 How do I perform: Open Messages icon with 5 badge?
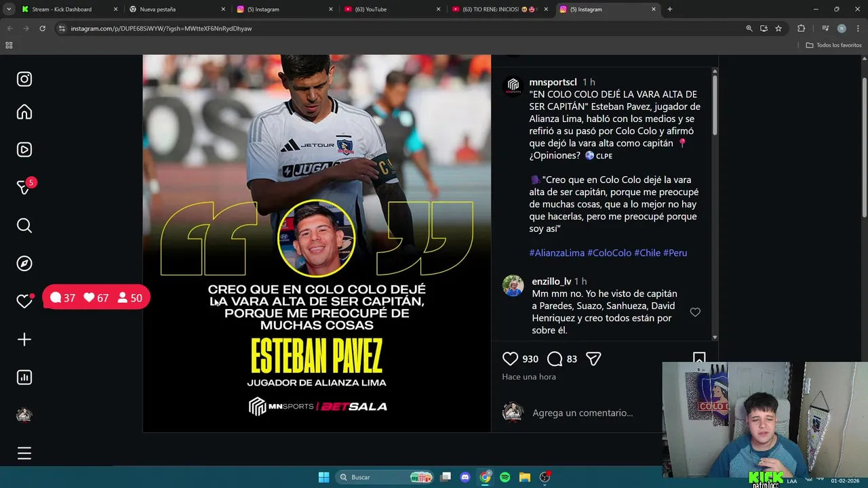pyautogui.click(x=24, y=188)
